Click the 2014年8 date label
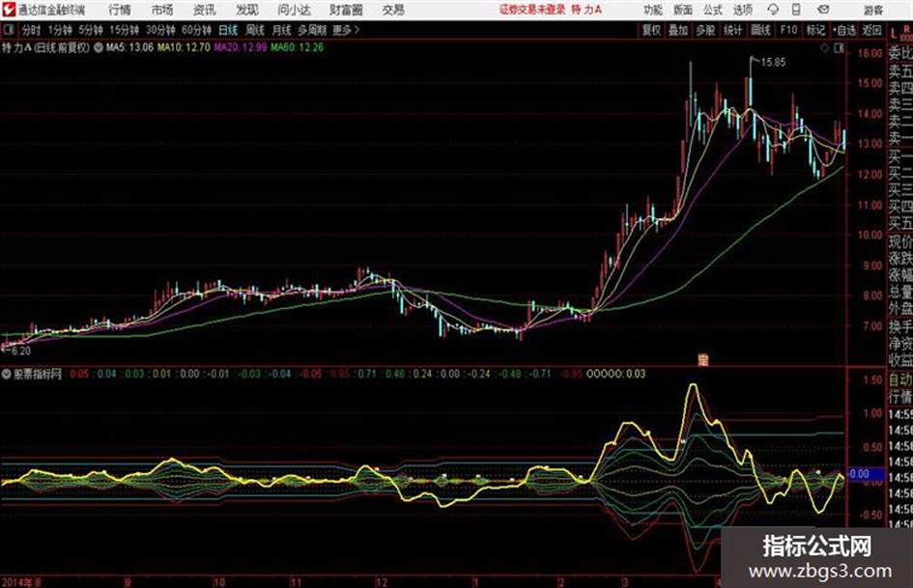The height and width of the screenshot is (588, 913). (x=21, y=581)
